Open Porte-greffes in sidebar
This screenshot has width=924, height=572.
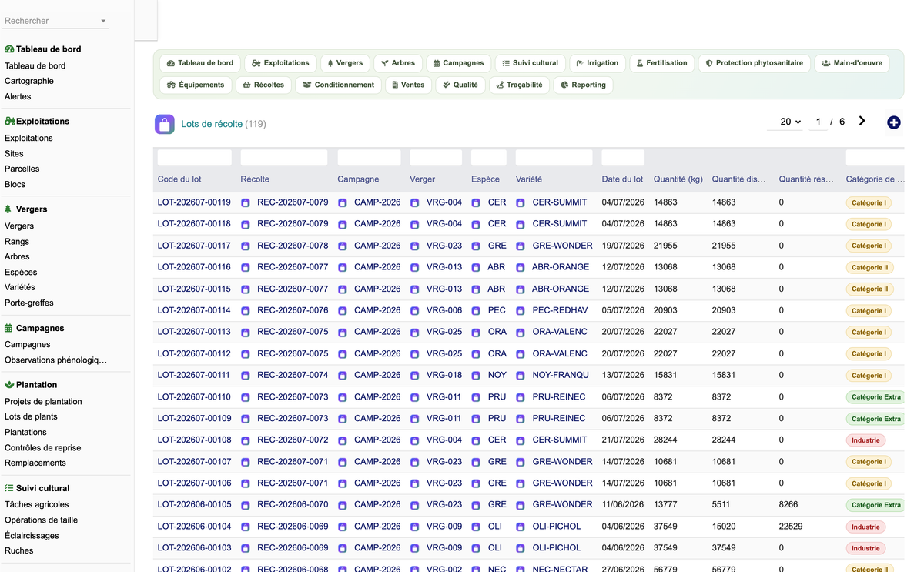[29, 303]
